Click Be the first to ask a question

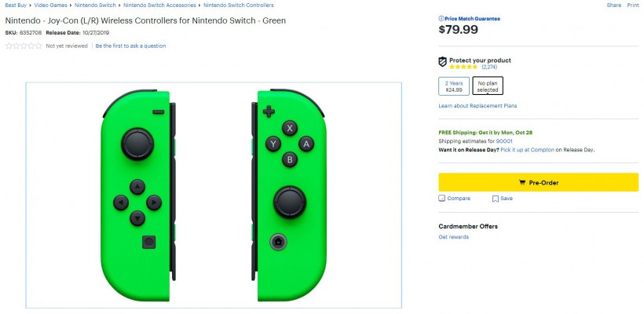click(130, 46)
